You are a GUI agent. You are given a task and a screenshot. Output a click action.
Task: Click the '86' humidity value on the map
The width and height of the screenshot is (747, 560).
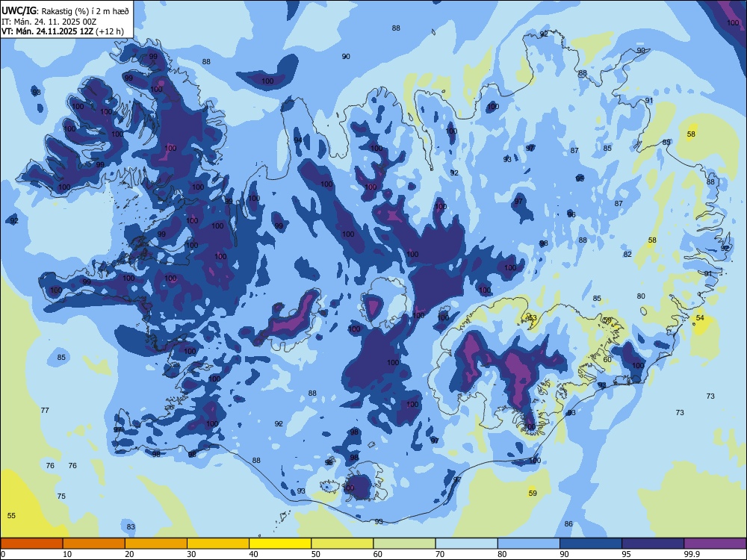tap(568, 524)
